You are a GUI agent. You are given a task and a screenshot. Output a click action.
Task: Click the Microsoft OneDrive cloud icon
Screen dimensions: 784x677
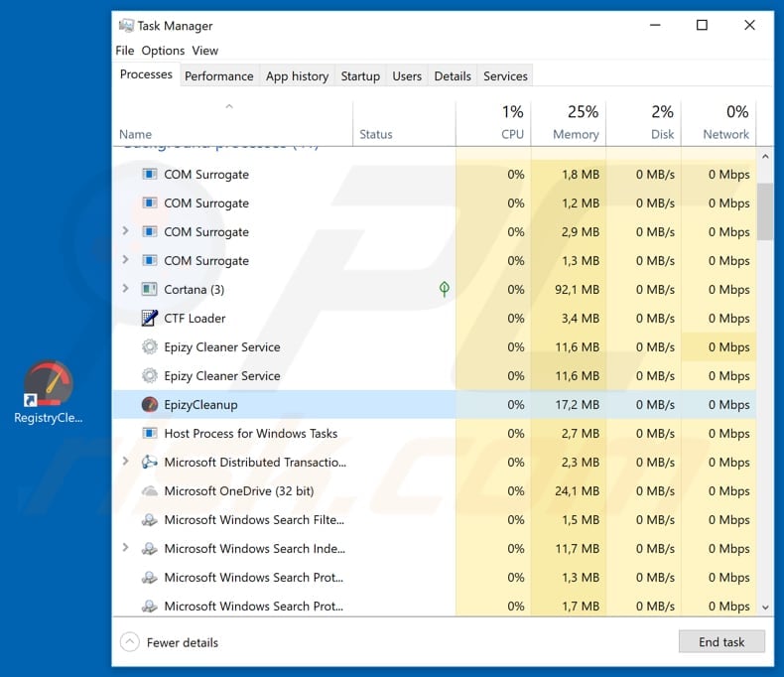150,491
